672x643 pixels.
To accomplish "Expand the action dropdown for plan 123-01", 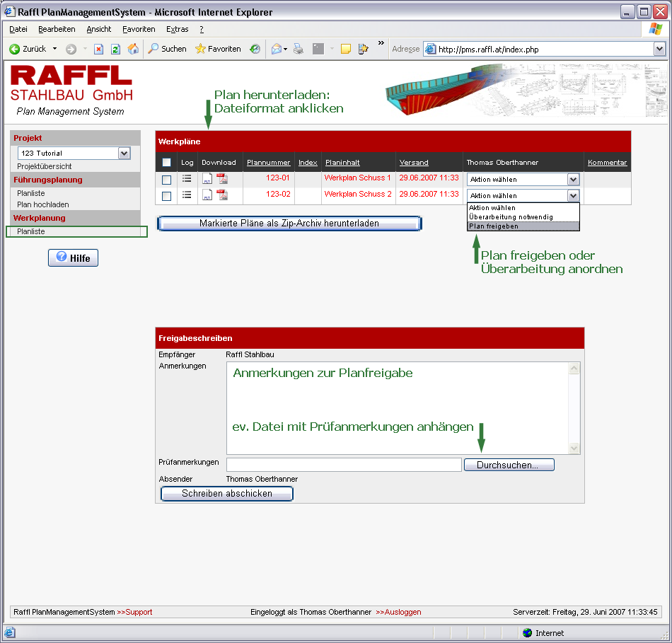I will coord(573,180).
